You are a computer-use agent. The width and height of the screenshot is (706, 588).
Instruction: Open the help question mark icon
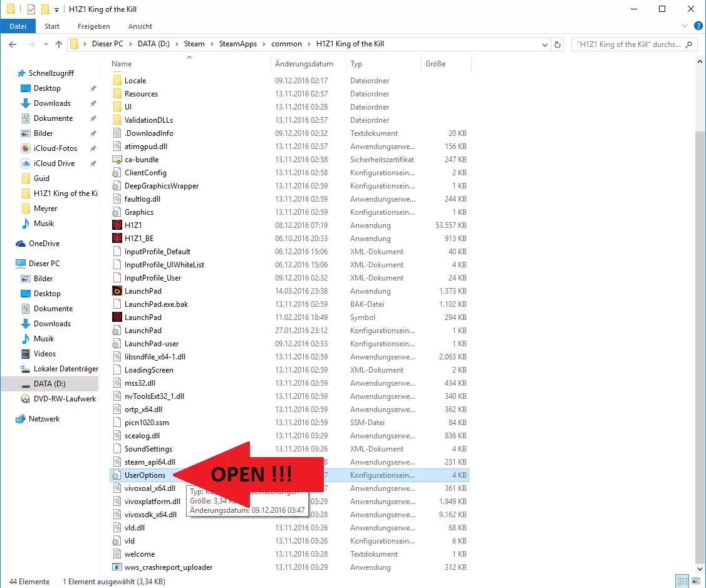pos(698,26)
